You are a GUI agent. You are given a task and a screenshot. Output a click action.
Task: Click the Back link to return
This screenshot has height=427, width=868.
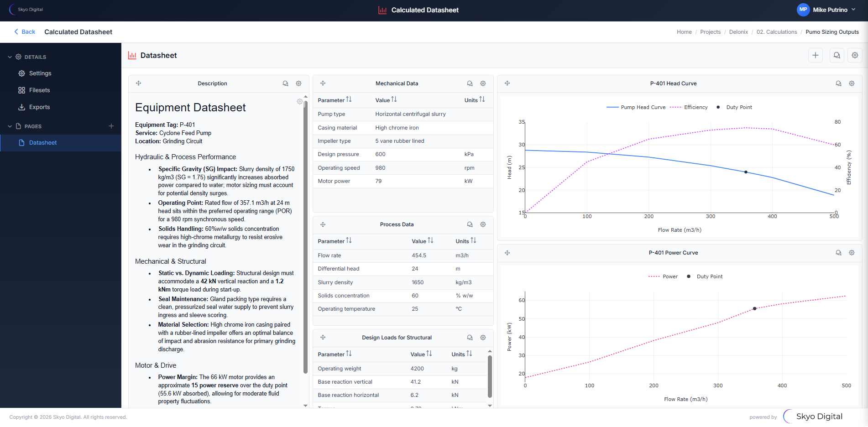tap(24, 31)
